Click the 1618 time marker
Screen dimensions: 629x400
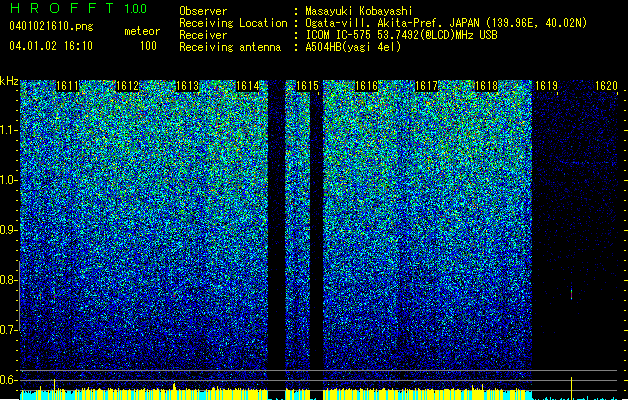click(486, 86)
